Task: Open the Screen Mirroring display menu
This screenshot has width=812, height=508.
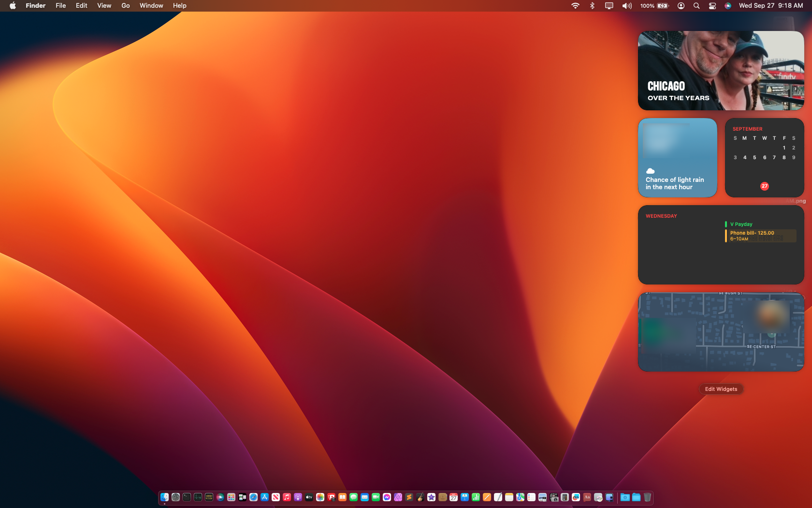Action: pyautogui.click(x=609, y=5)
